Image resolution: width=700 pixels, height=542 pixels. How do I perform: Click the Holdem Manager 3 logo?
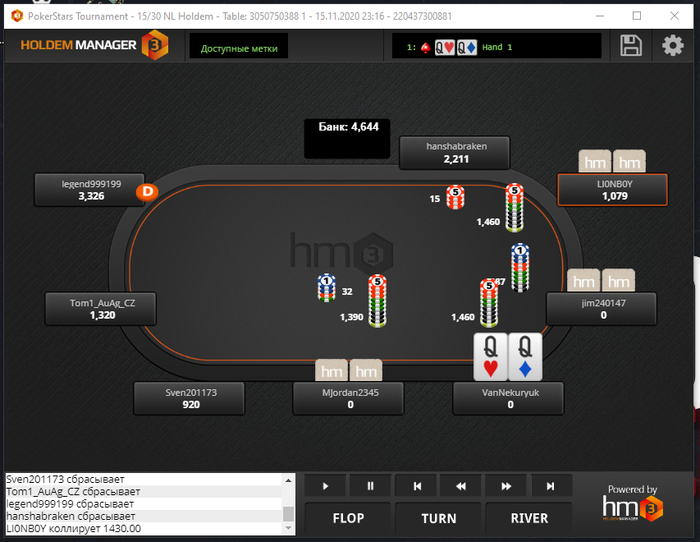pyautogui.click(x=94, y=45)
